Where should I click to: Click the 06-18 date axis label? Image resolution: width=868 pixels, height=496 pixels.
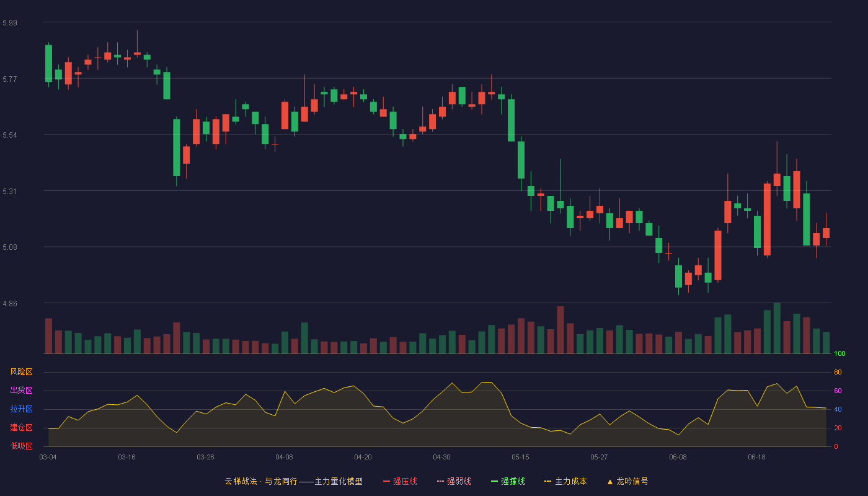756,457
